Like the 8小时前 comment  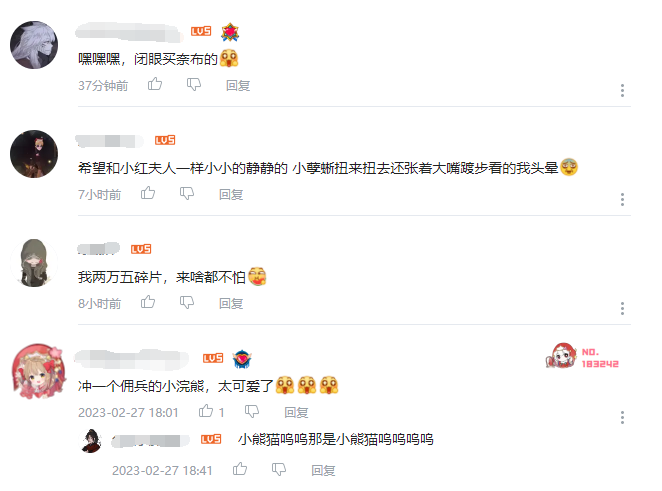point(148,302)
